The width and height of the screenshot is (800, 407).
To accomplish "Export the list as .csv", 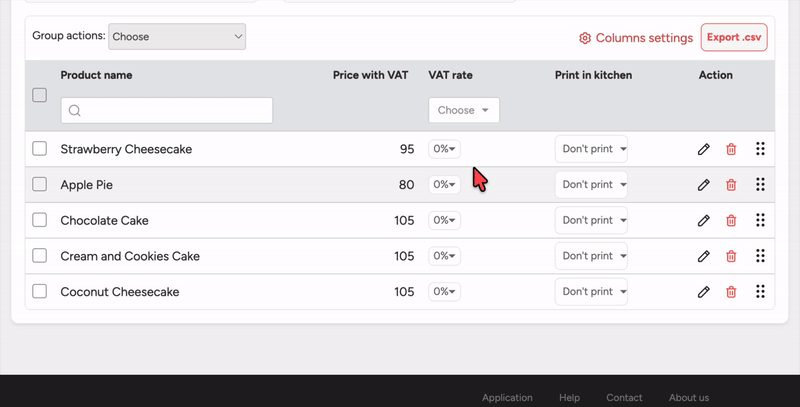I will pos(734,38).
